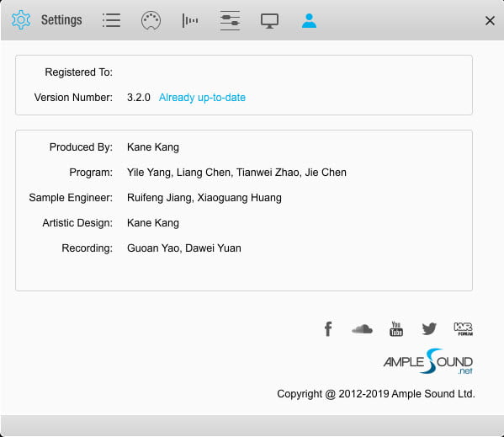Select the user account tab icon
The image size is (504, 437).
pyautogui.click(x=309, y=20)
